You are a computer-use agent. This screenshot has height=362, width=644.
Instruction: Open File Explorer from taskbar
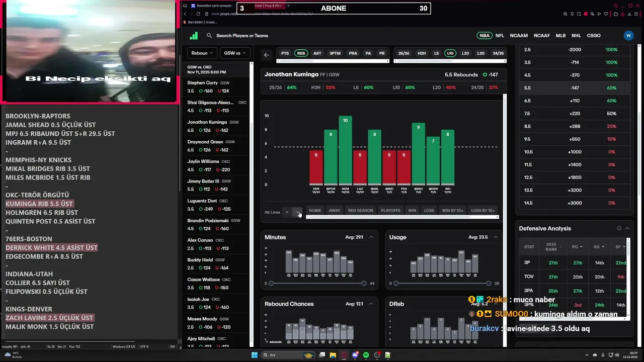point(333,355)
